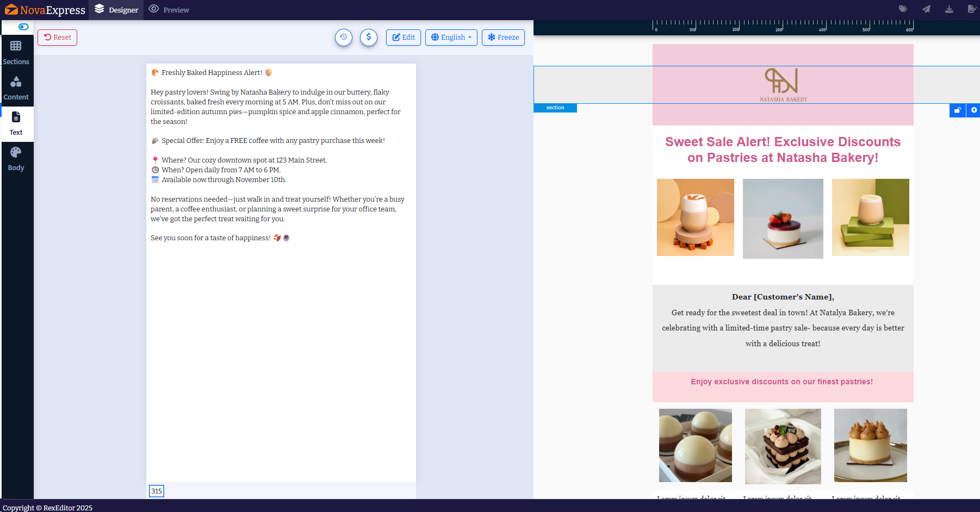Switch to the Designer tab

tap(116, 10)
